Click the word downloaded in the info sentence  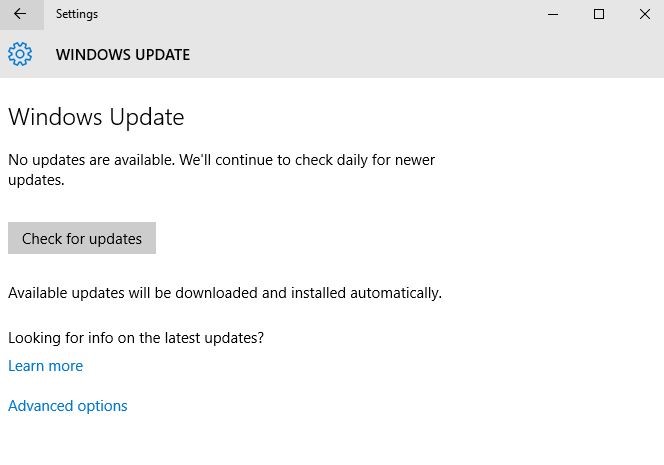pyautogui.click(x=216, y=293)
